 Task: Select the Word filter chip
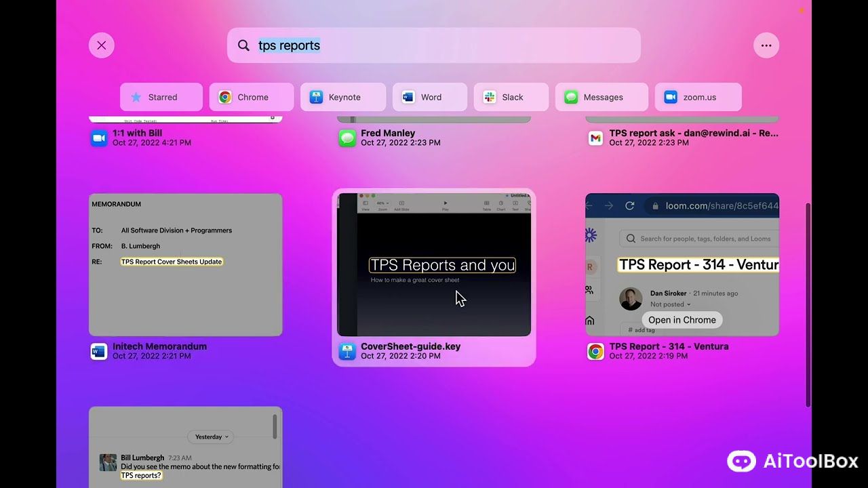pos(430,97)
